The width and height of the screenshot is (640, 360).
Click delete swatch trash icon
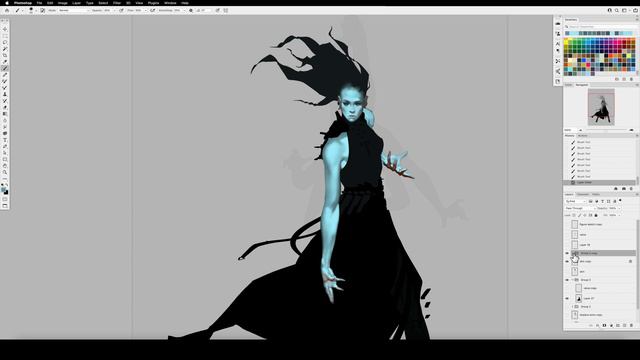(x=631, y=79)
